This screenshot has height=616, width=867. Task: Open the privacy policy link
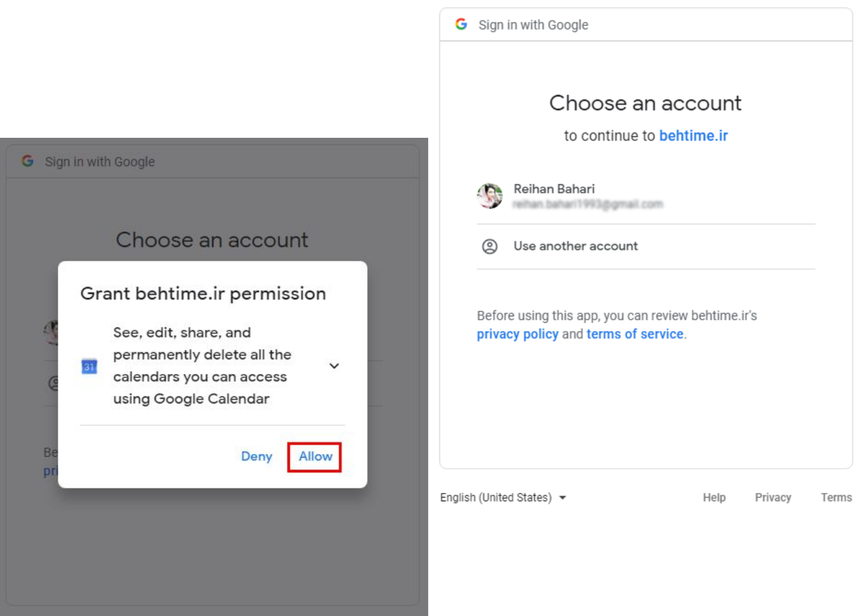point(517,334)
